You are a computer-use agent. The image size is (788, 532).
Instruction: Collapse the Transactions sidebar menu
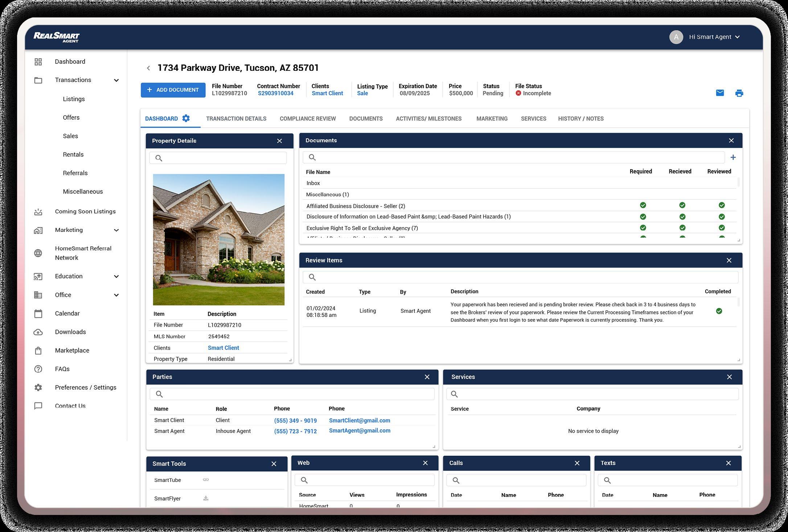pyautogui.click(x=116, y=80)
